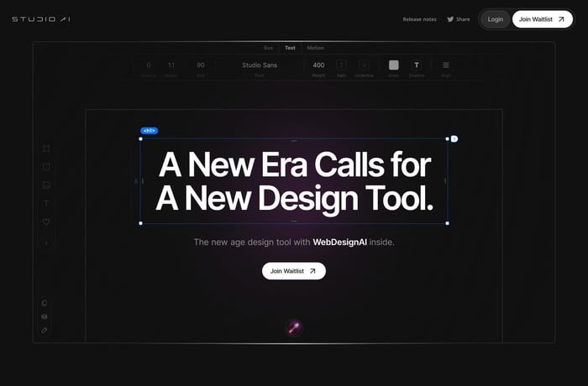Select the Text tab
This screenshot has width=588, height=386.
click(x=290, y=48)
